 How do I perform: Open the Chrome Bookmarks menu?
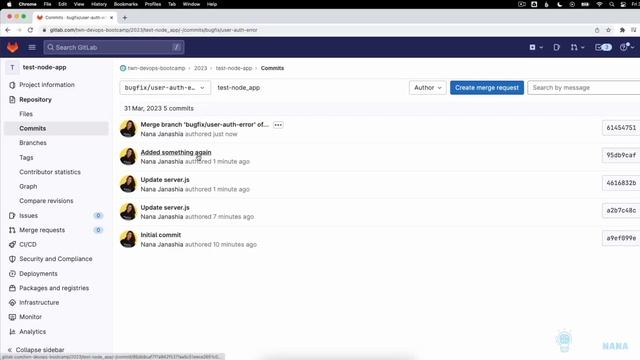tap(126, 4)
